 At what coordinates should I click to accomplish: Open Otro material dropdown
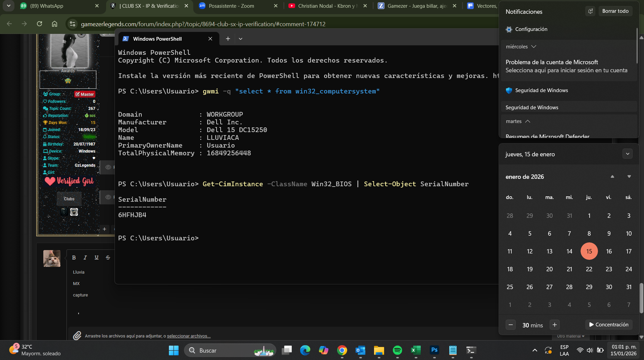(x=570, y=336)
